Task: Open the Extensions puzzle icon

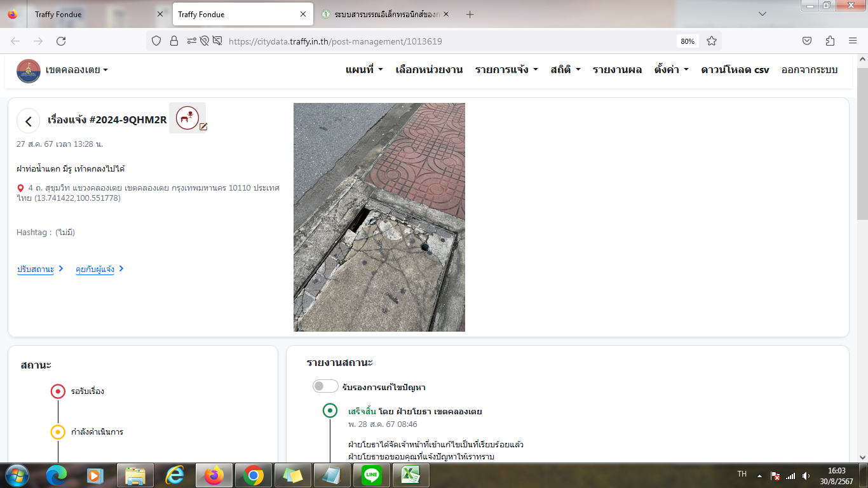Action: [x=830, y=41]
